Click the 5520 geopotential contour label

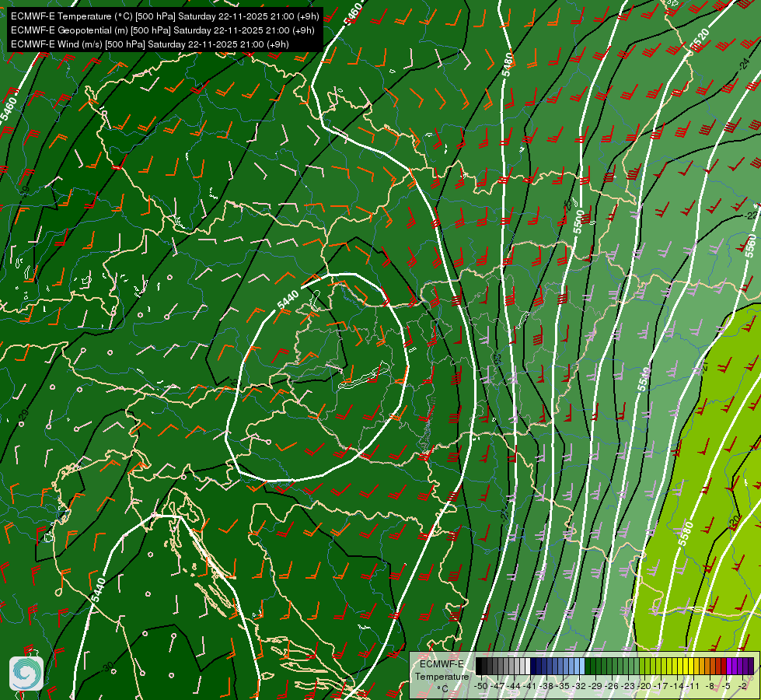(x=700, y=40)
